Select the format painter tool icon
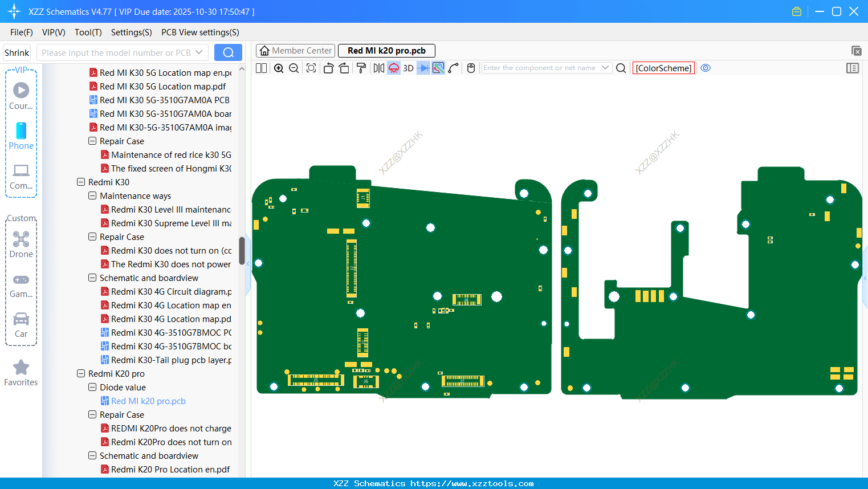This screenshot has width=868, height=489. coord(361,68)
